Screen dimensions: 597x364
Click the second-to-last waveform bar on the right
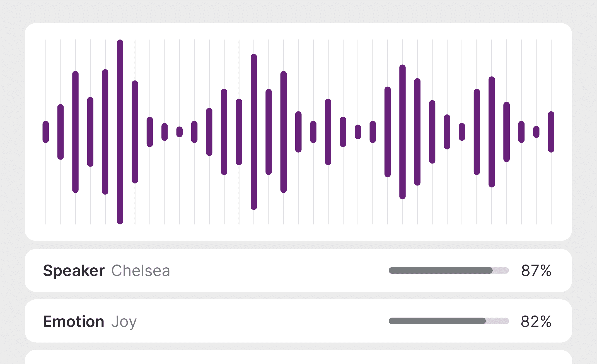tap(536, 132)
